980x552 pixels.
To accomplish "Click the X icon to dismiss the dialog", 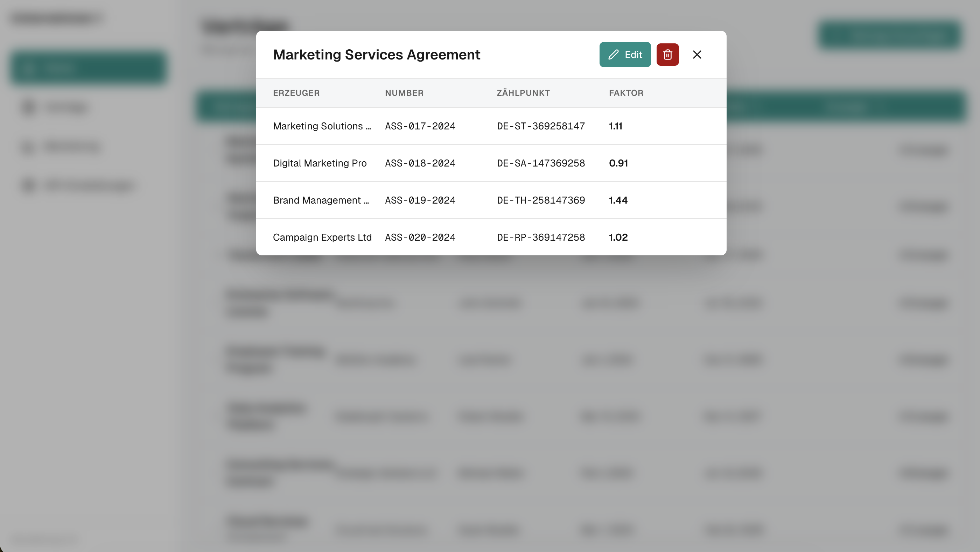I will click(x=697, y=54).
